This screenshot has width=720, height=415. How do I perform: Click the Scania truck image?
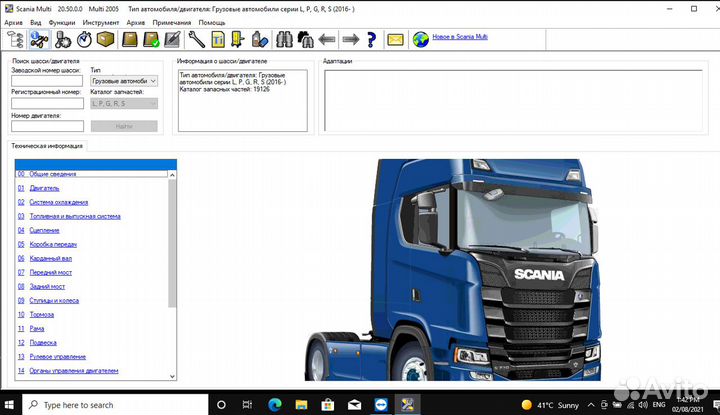coord(453,270)
